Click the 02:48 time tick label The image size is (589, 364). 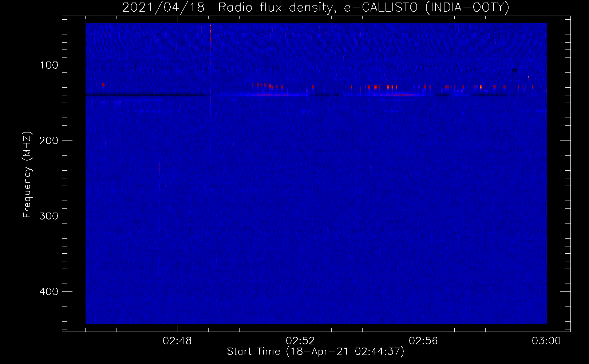click(177, 341)
